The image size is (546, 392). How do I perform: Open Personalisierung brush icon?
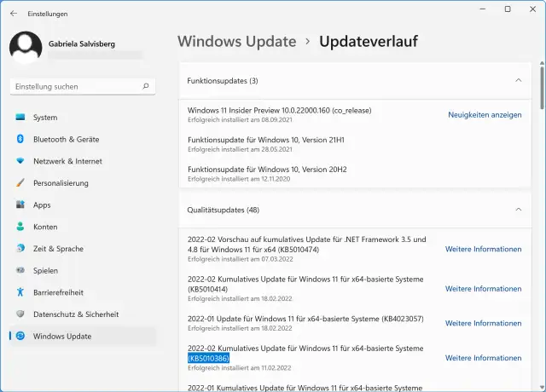point(20,182)
